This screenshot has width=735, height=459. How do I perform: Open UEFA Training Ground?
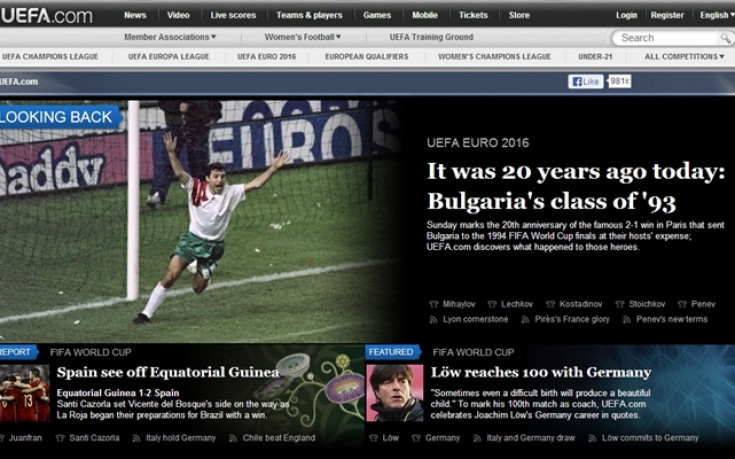pyautogui.click(x=431, y=37)
